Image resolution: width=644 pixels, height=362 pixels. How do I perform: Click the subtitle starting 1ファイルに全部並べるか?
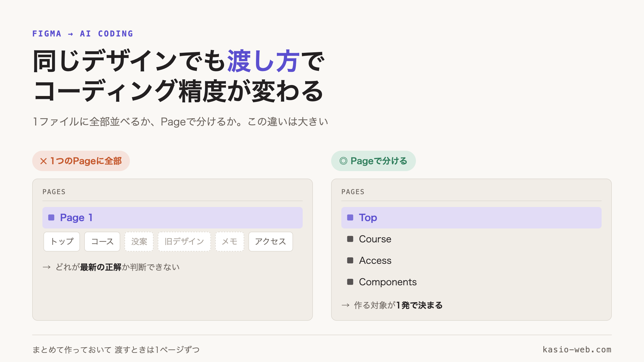[x=180, y=122]
